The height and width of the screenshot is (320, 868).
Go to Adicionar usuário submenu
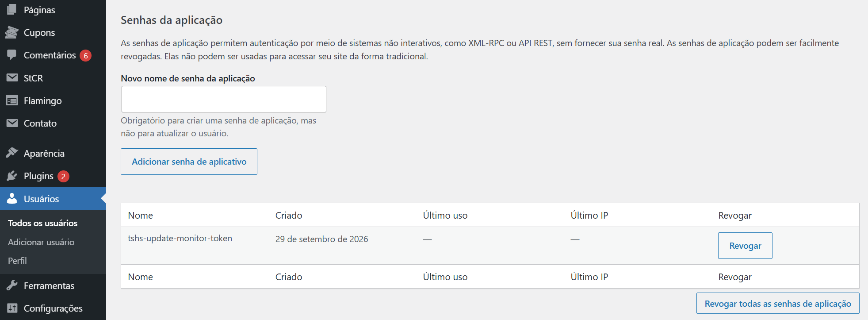(x=41, y=242)
